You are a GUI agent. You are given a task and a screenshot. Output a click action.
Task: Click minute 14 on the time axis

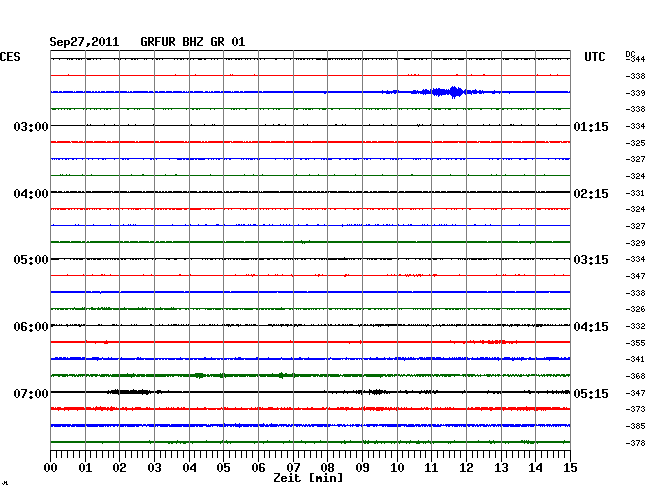click(535, 468)
